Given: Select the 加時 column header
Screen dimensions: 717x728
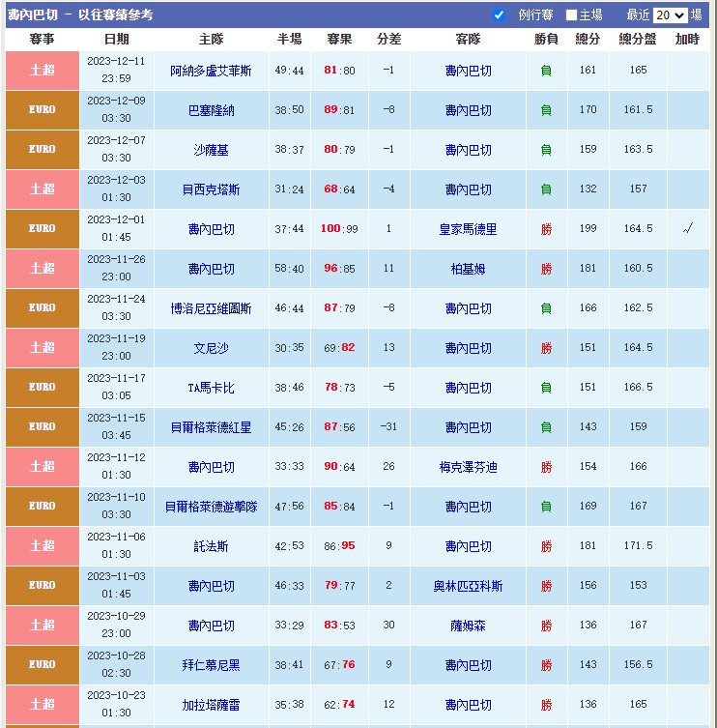Looking at the screenshot, I should pyautogui.click(x=687, y=39).
